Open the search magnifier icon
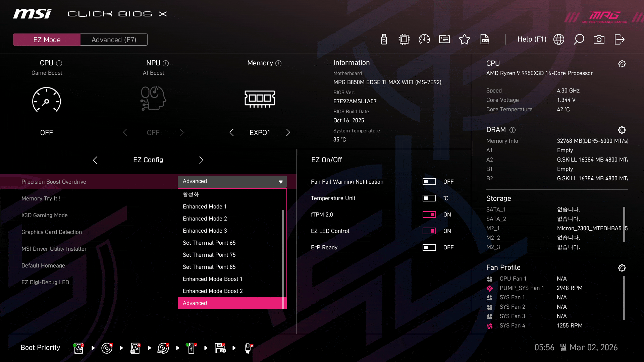Viewport: 644px width, 362px height. 579,40
